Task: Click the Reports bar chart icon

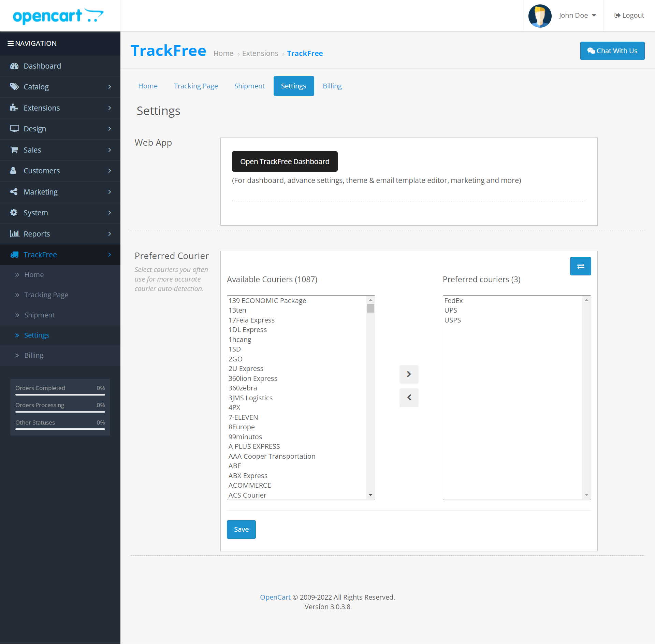Action: pos(14,234)
